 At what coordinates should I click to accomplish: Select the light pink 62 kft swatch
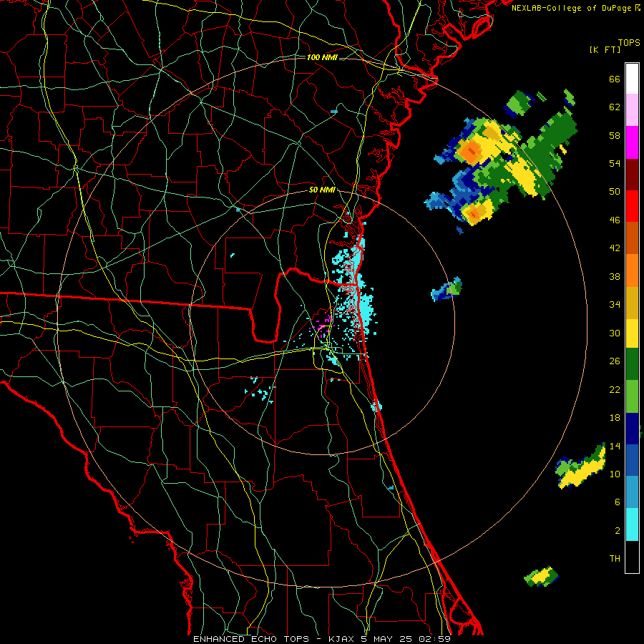pyautogui.click(x=632, y=110)
